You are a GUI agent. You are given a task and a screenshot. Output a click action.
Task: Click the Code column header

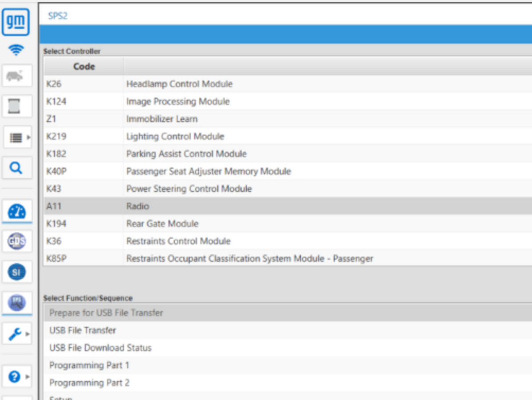tap(84, 66)
